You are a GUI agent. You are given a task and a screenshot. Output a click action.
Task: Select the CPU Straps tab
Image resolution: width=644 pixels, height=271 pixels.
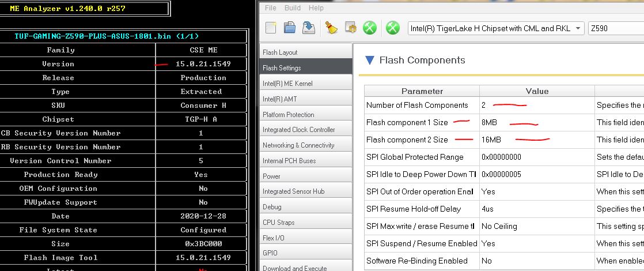[306, 223]
